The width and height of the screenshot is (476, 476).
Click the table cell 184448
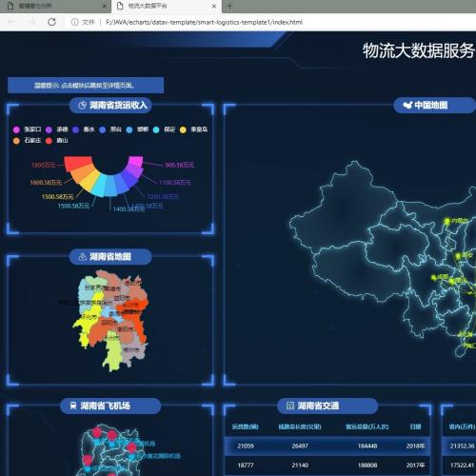367,446
